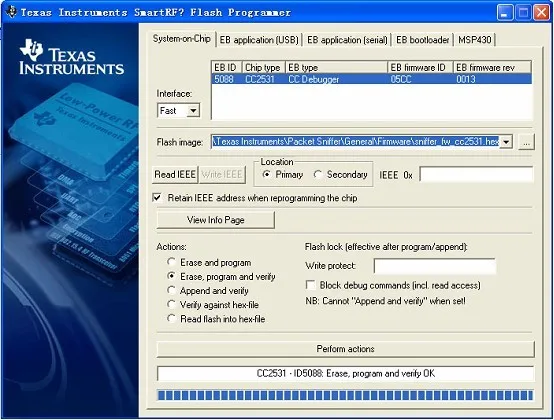Click the View Info Page button

coord(216,220)
